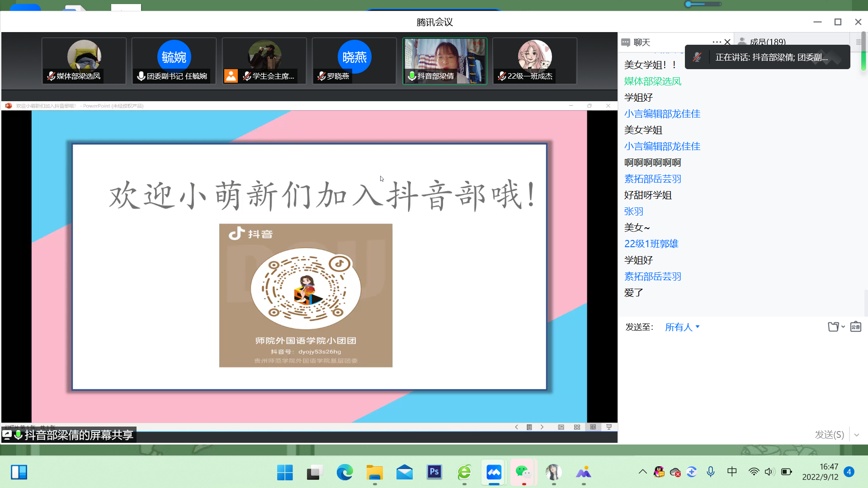Click microphone icon in system tray
Viewport: 868px width, 488px height.
[711, 472]
